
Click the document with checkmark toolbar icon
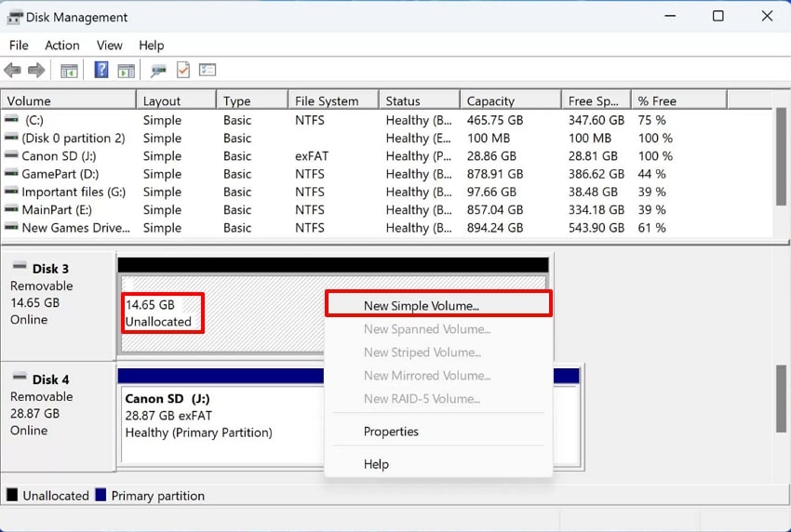coord(183,70)
